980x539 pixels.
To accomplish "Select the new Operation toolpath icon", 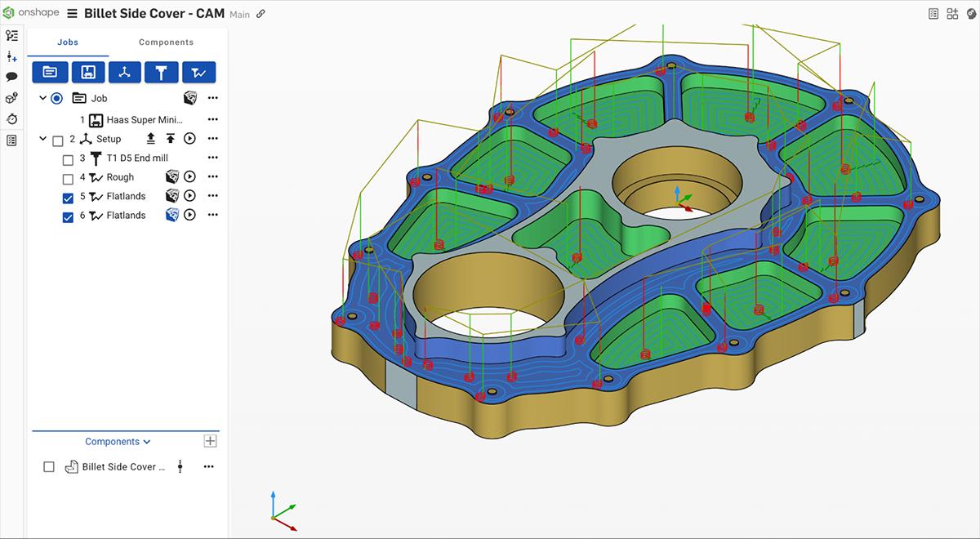I will tap(198, 72).
